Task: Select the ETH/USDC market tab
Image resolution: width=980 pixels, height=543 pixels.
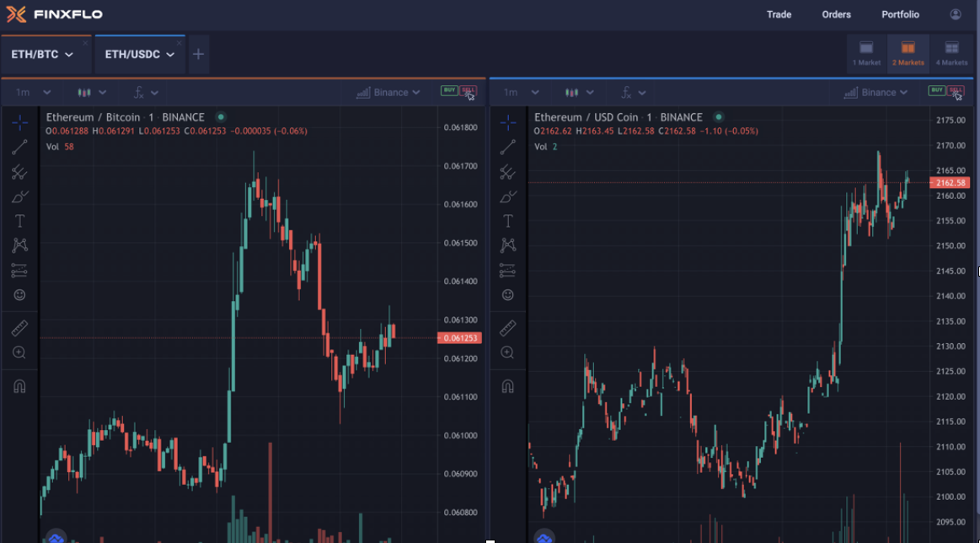Action: 139,55
